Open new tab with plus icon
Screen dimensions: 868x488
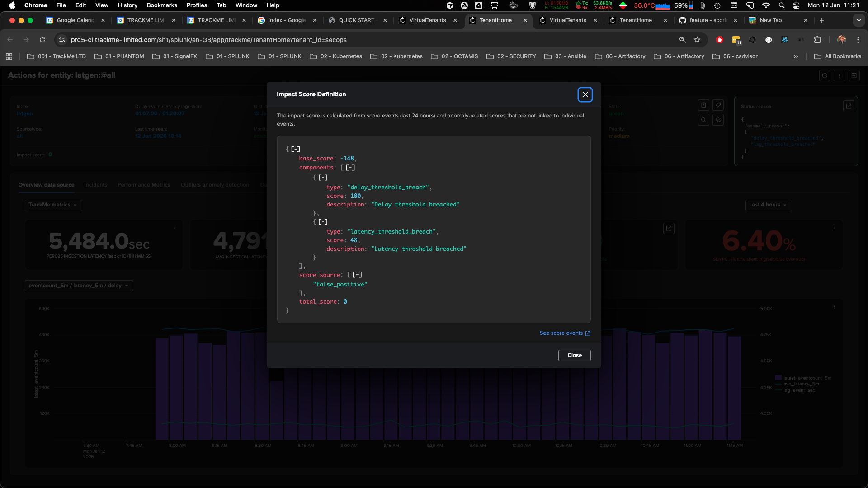pos(822,20)
